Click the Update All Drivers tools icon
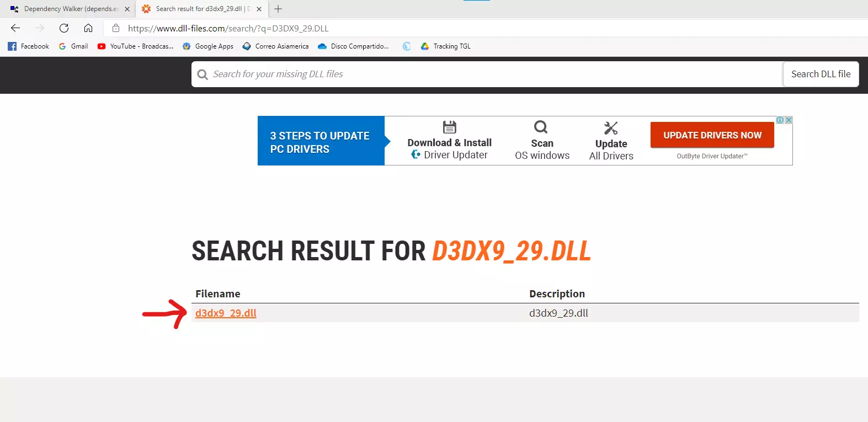This screenshot has width=868, height=422. (x=611, y=128)
